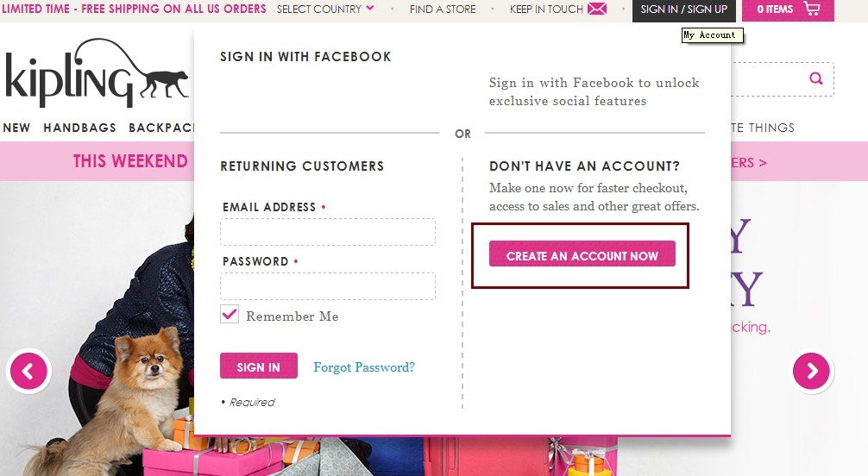The image size is (868, 476).
Task: Click the Kipling monkey logo
Action: [97, 72]
